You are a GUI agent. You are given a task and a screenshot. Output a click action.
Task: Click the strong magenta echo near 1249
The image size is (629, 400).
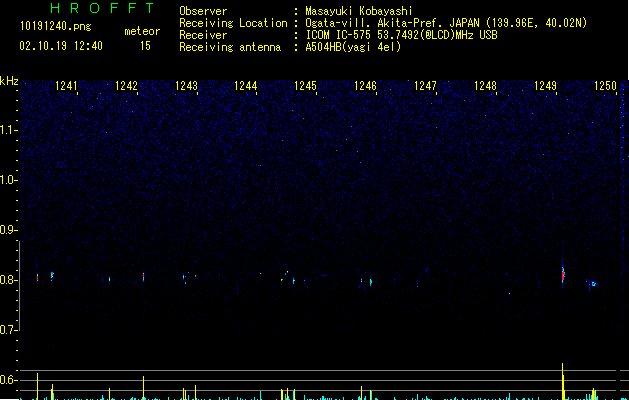(563, 275)
